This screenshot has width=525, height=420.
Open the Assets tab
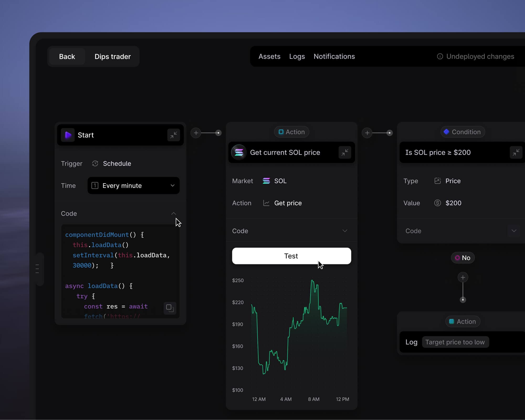[269, 56]
